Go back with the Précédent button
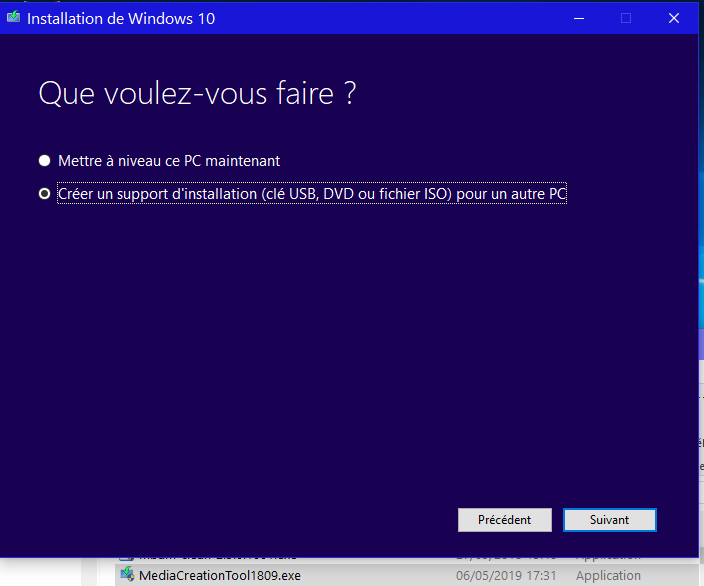The width and height of the screenshot is (704, 586). (x=505, y=520)
